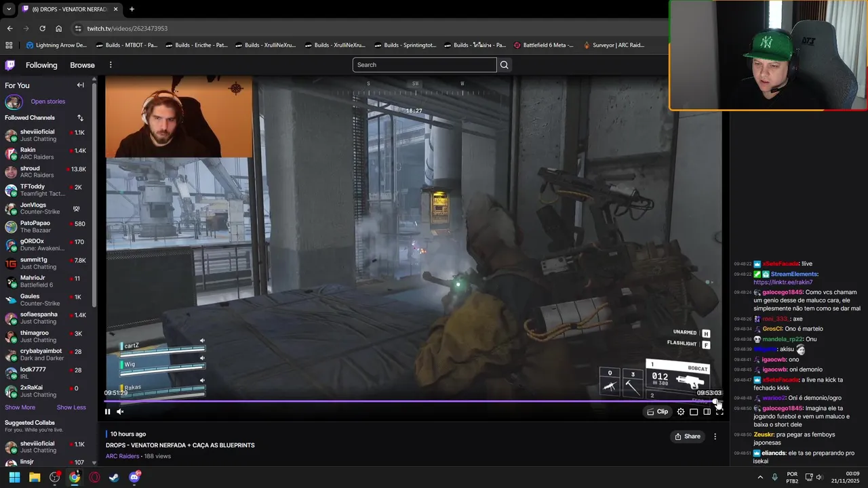Open the ARC Raiders category link
This screenshot has width=868, height=488.
coord(123,456)
